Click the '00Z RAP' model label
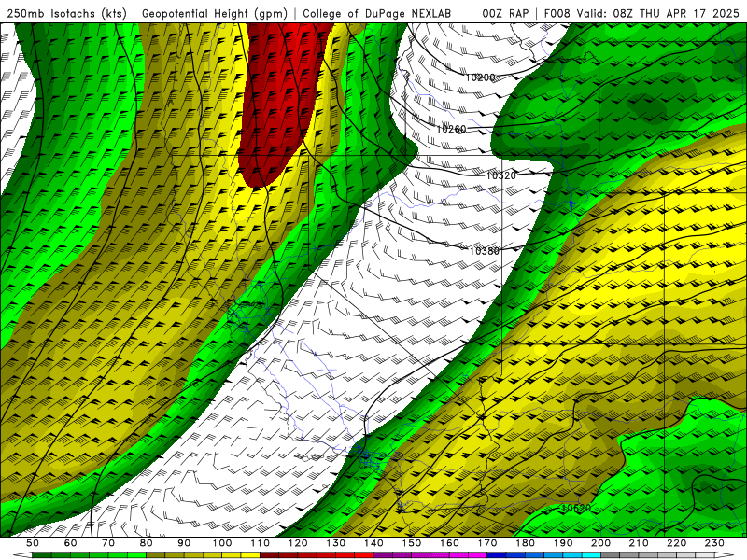The height and width of the screenshot is (560, 747). click(x=505, y=14)
